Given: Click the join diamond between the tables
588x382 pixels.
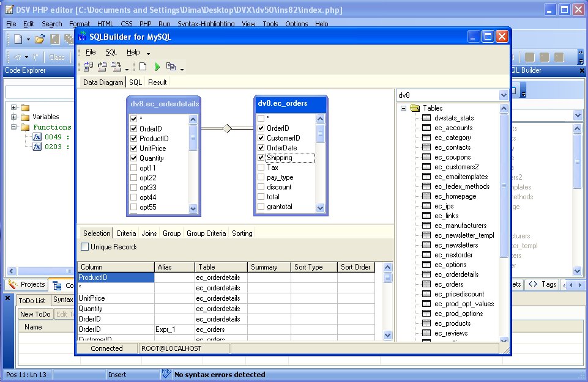Looking at the screenshot, I should pos(227,128).
